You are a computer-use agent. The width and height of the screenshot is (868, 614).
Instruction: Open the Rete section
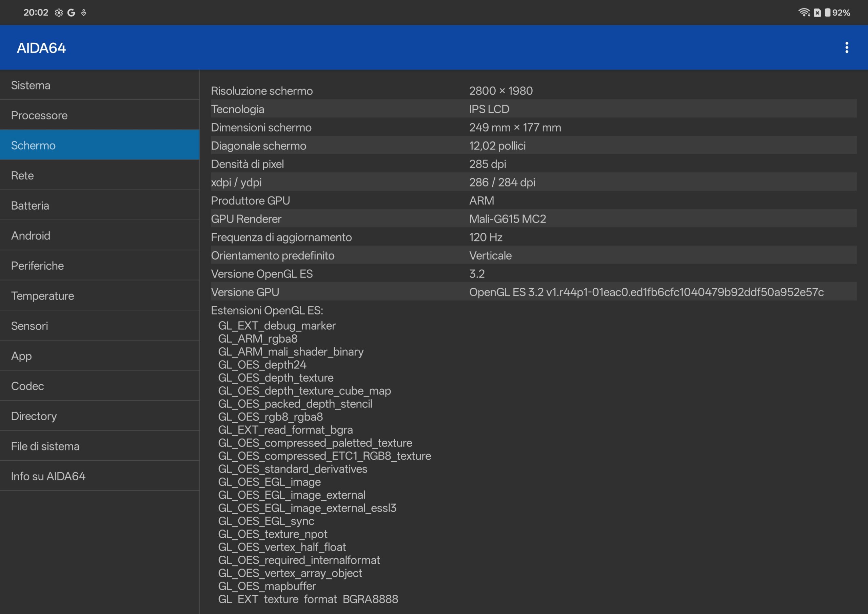click(x=99, y=175)
